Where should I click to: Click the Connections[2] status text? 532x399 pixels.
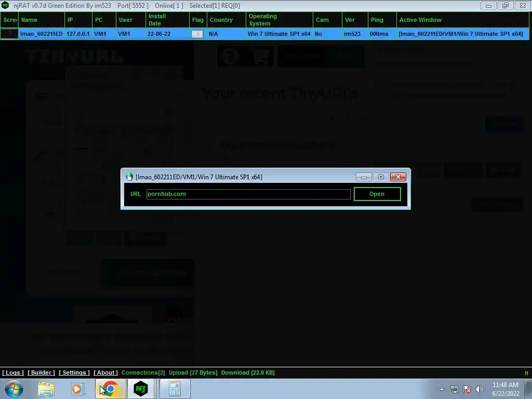click(x=143, y=373)
